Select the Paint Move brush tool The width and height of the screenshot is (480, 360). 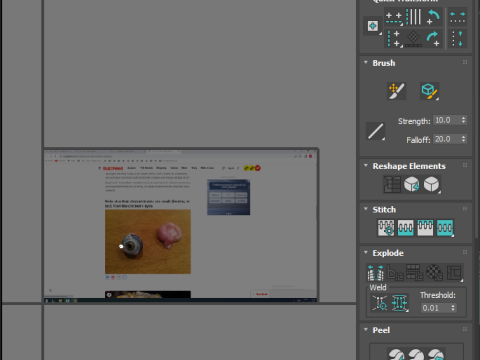pyautogui.click(x=396, y=91)
